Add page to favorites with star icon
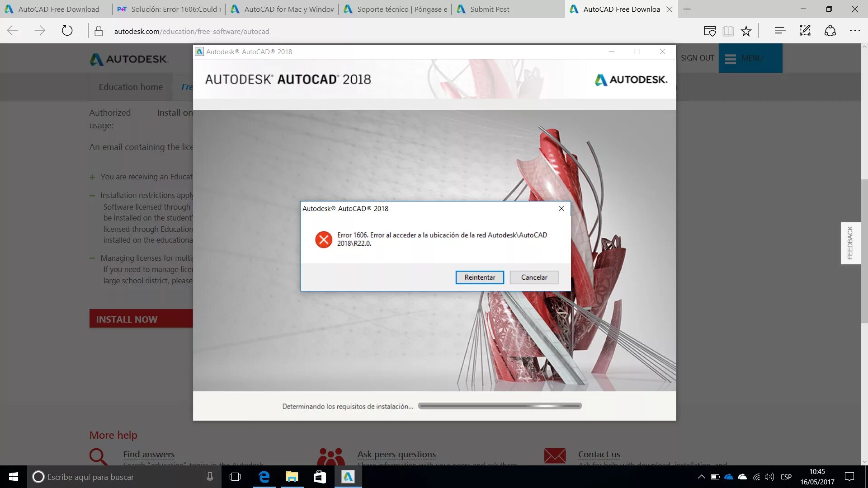The height and width of the screenshot is (488, 868). tap(746, 31)
